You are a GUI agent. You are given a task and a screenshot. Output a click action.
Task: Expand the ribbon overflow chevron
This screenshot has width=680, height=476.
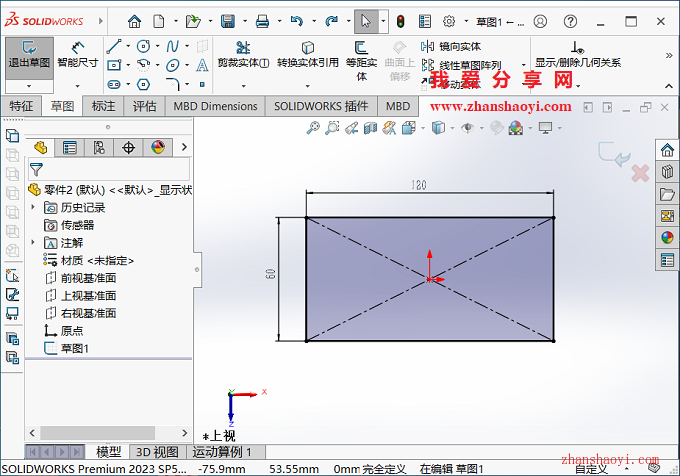pos(669,55)
